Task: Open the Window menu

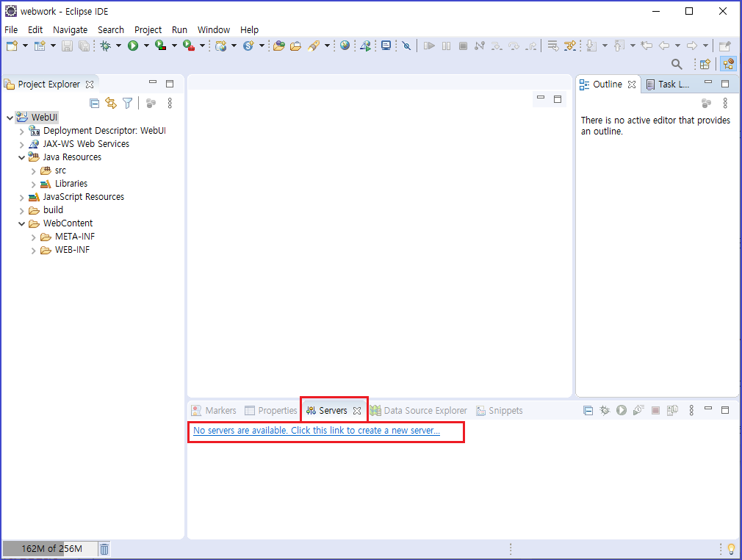Action: [214, 30]
